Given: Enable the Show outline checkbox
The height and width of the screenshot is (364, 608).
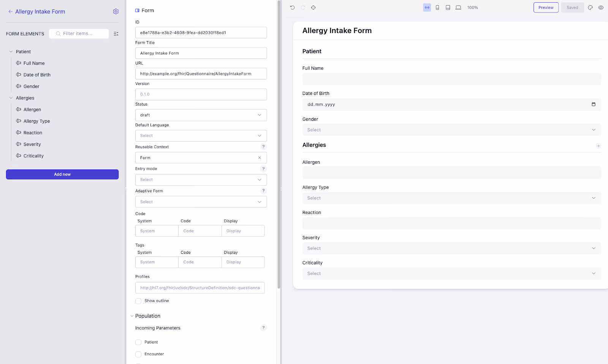Looking at the screenshot, I should [x=138, y=301].
